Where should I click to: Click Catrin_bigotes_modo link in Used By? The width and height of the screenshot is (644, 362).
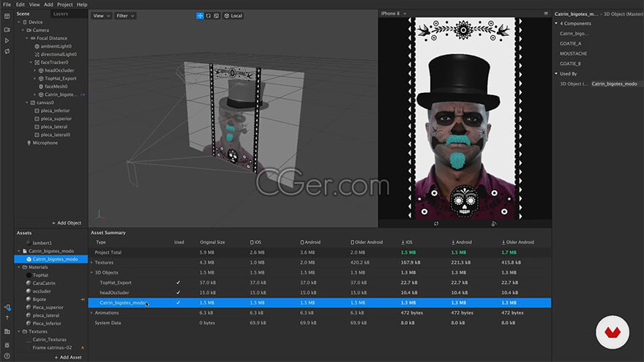615,83
